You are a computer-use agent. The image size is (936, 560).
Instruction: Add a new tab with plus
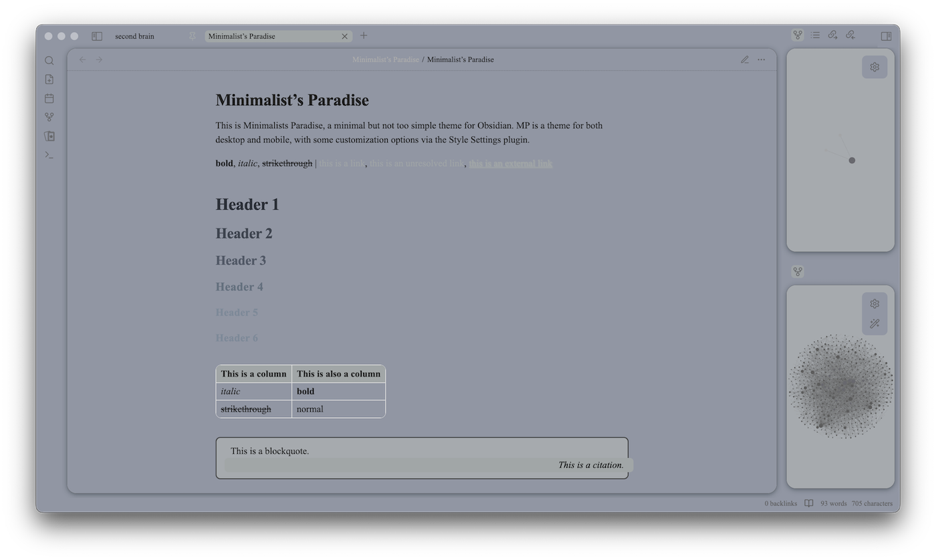click(x=364, y=35)
